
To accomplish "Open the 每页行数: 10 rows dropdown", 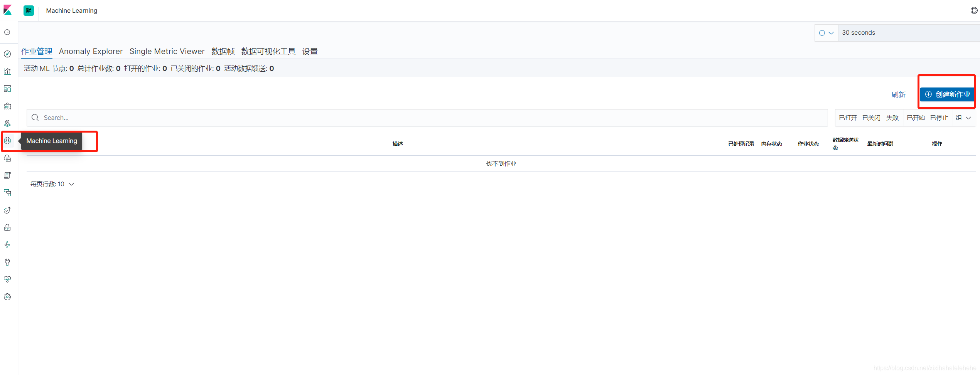I will click(52, 184).
